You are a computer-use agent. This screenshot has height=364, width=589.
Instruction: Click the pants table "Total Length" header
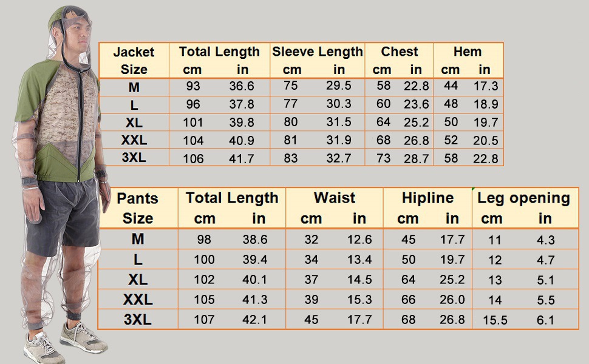coord(232,198)
